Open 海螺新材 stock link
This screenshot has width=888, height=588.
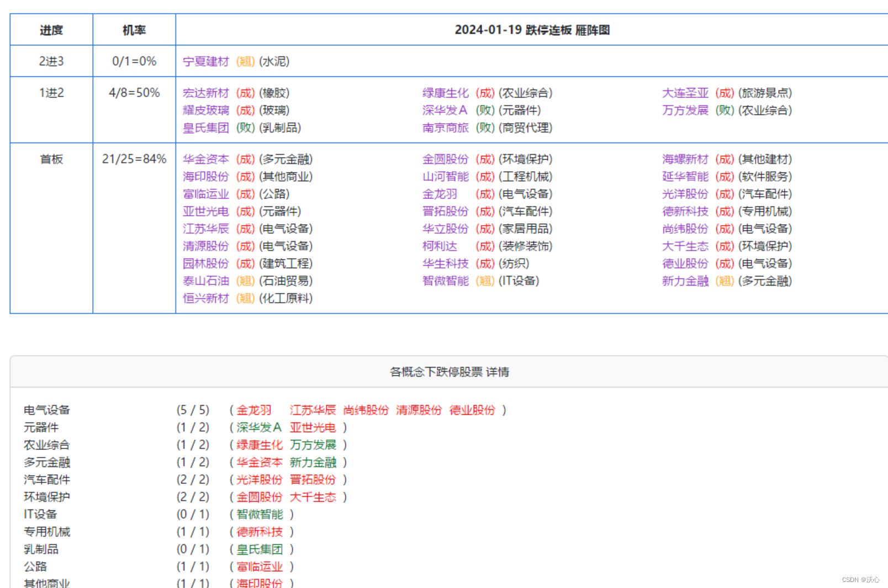(685, 159)
